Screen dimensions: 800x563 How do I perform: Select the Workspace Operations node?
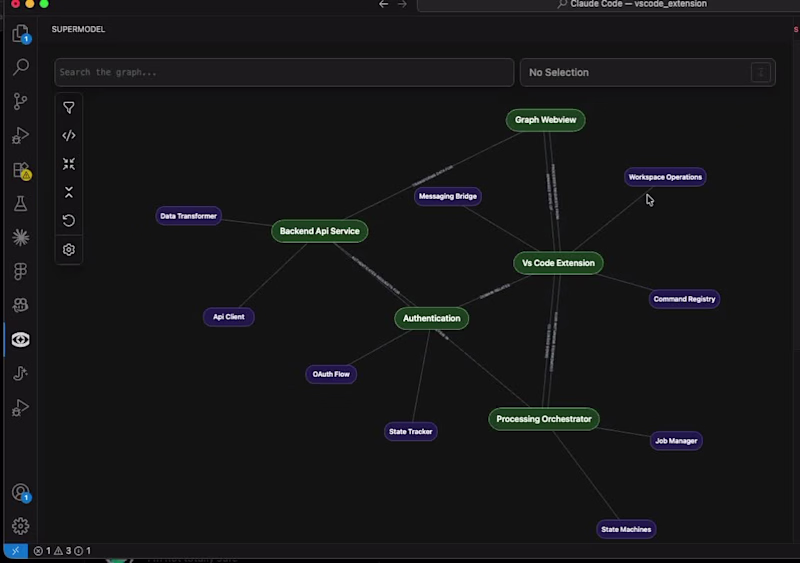click(665, 177)
